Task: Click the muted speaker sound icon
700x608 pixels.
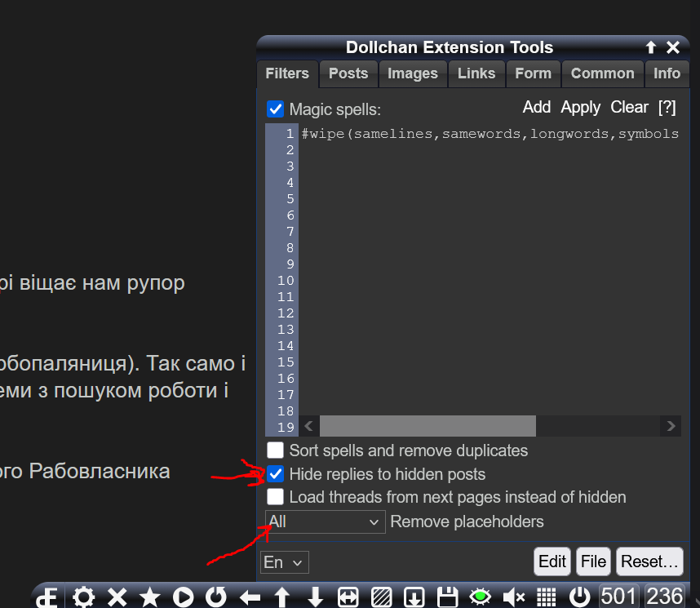Action: (513, 597)
